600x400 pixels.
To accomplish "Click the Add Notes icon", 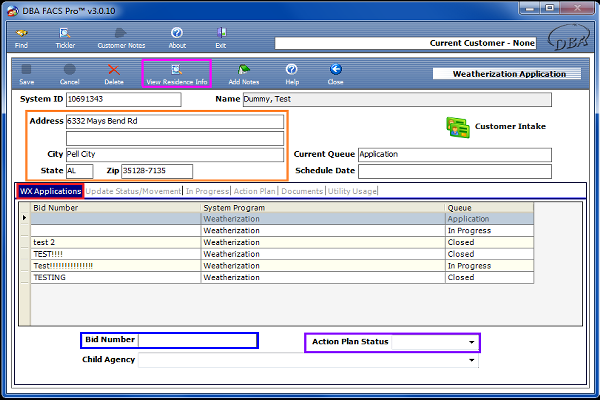I will click(244, 69).
